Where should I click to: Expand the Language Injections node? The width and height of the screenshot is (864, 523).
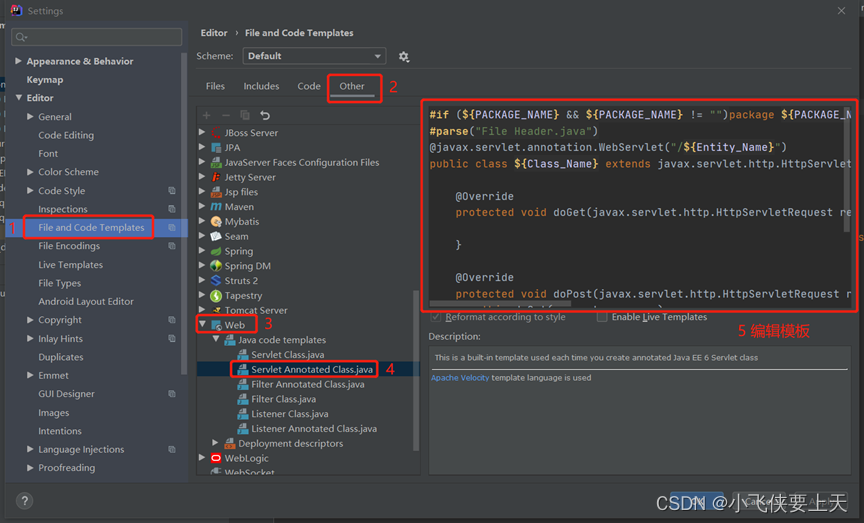(x=30, y=449)
